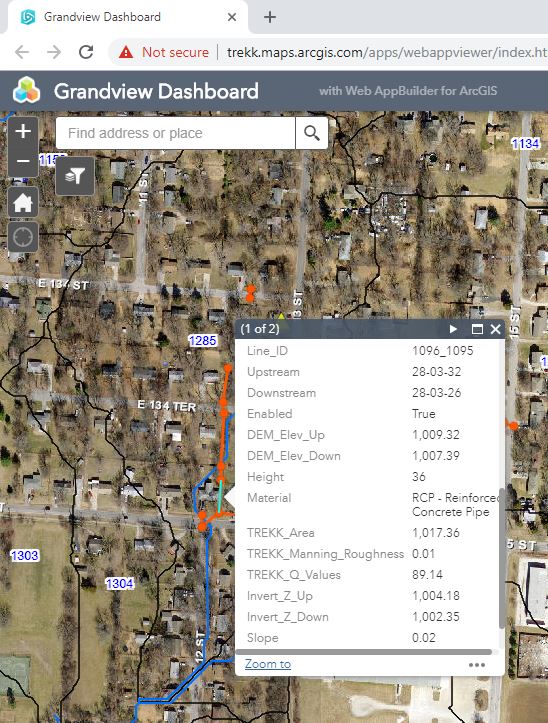The height and width of the screenshot is (723, 548).
Task: Open the popup's more options ellipsis menu
Action: click(x=477, y=665)
